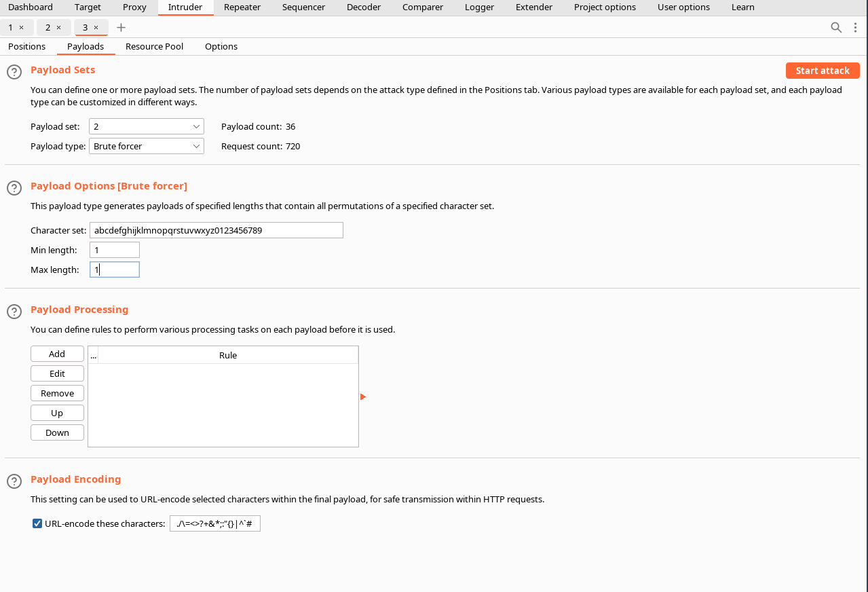Image resolution: width=868 pixels, height=592 pixels.
Task: Click the orange arrow beside rule table
Action: pyautogui.click(x=363, y=396)
